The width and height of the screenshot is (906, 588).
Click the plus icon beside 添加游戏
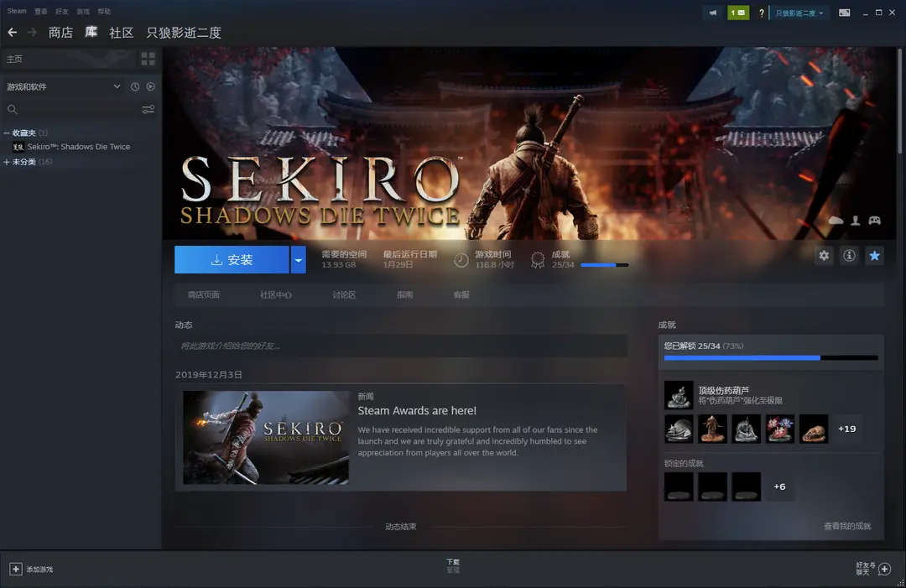pos(16,569)
